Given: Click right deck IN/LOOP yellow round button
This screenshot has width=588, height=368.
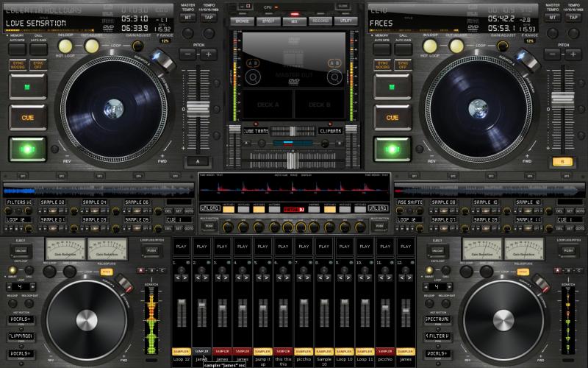Looking at the screenshot, I should point(430,46).
